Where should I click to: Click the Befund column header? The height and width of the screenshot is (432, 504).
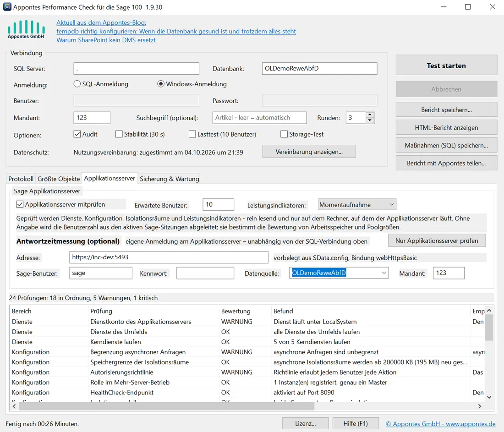pos(371,311)
